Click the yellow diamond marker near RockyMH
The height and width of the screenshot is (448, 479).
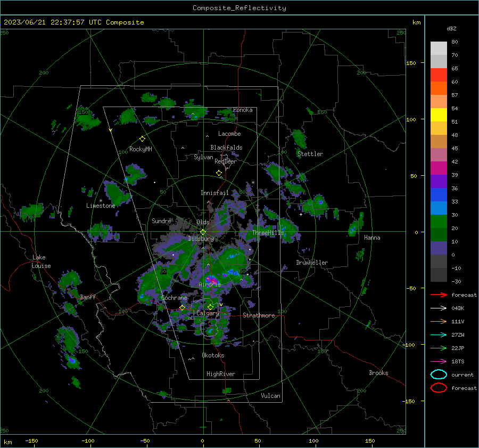(x=142, y=139)
